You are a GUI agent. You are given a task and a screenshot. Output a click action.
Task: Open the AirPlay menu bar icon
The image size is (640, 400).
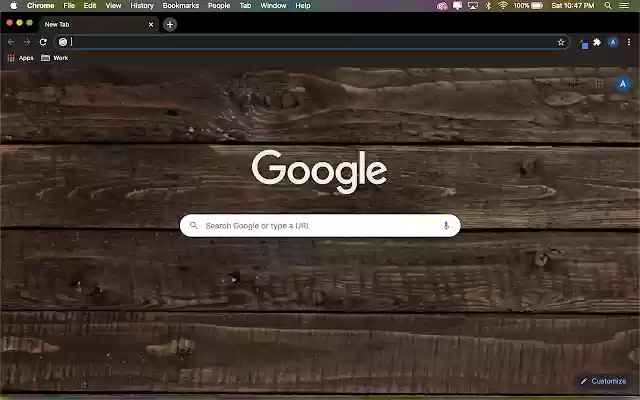click(473, 6)
